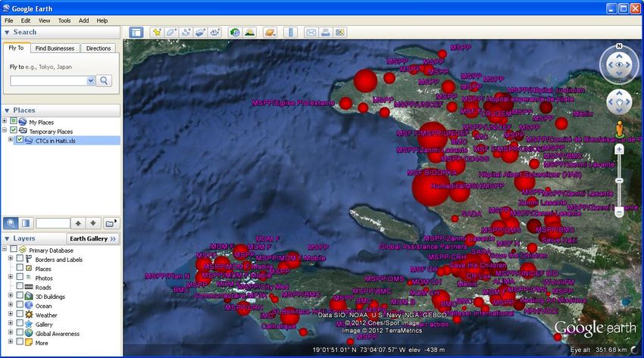Record a tour with the camera icon
644x358 pixels.
click(x=214, y=33)
